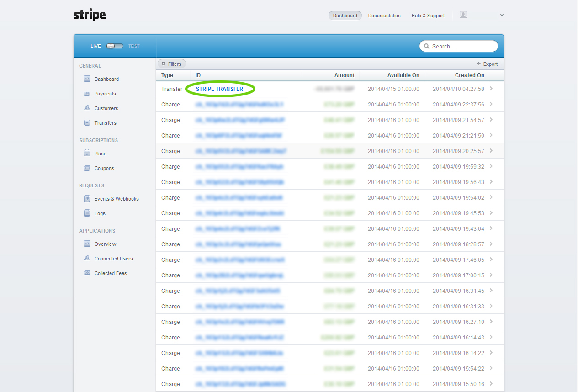The image size is (578, 392).
Task: Open the Coupons sidebar link
Action: pos(104,168)
